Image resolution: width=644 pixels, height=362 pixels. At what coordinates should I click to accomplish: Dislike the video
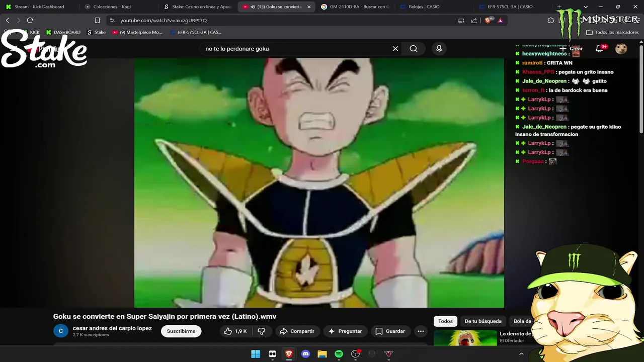(x=262, y=331)
